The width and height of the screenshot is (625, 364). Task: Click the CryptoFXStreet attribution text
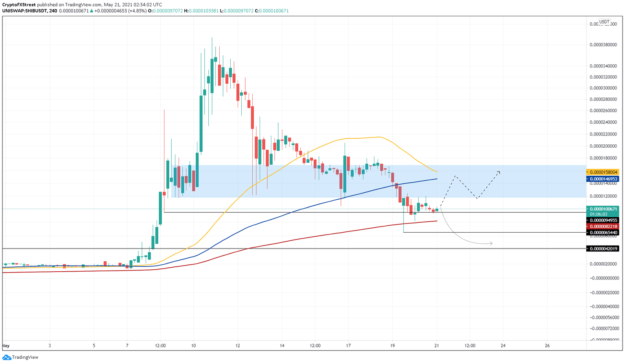[x=20, y=5]
